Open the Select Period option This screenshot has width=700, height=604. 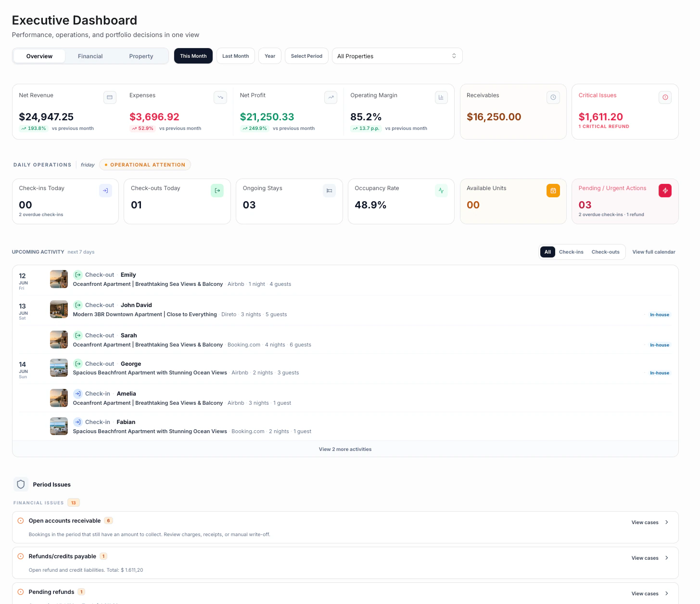[x=306, y=56]
